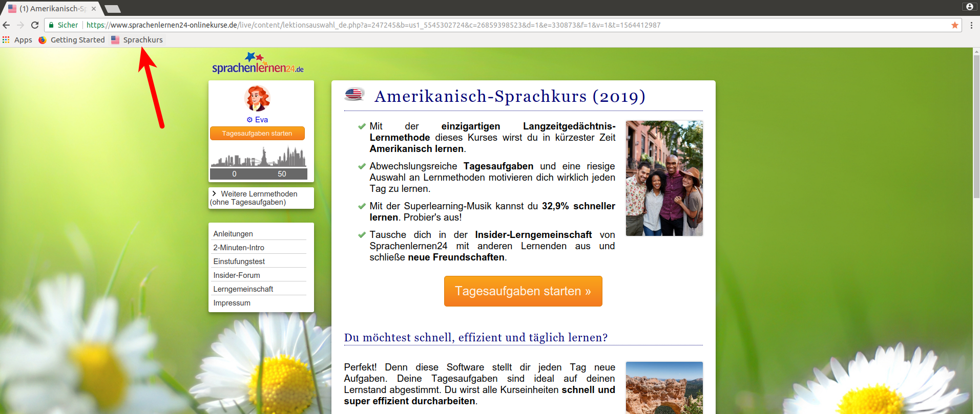The width and height of the screenshot is (980, 414).
Task: Click the small orange Tagesaufgaben starten button
Action: [x=257, y=134]
